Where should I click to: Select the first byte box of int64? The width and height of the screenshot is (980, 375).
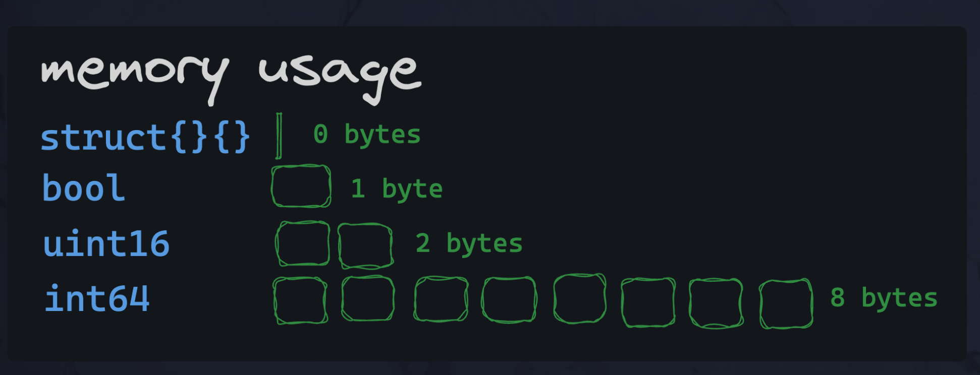coord(300,300)
